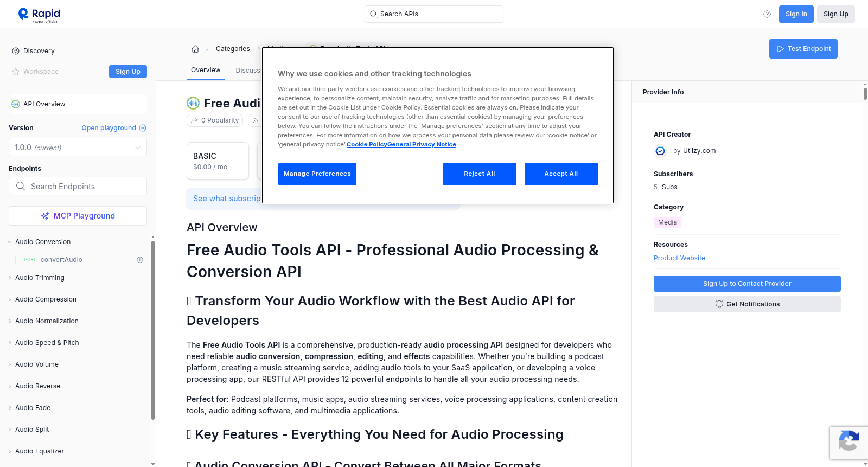Open the Categories breadcrumb item
This screenshot has width=868, height=467.
click(x=233, y=49)
